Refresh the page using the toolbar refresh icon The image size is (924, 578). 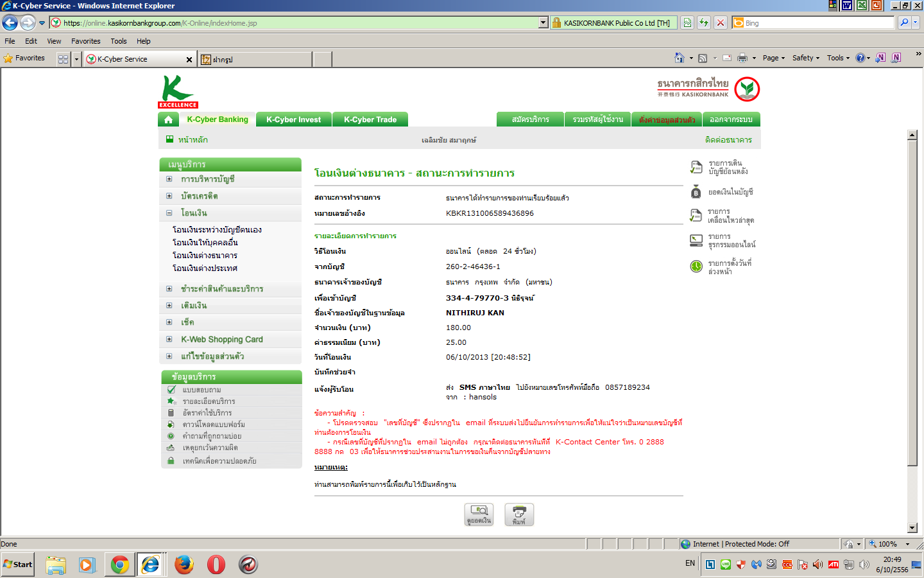click(x=704, y=22)
